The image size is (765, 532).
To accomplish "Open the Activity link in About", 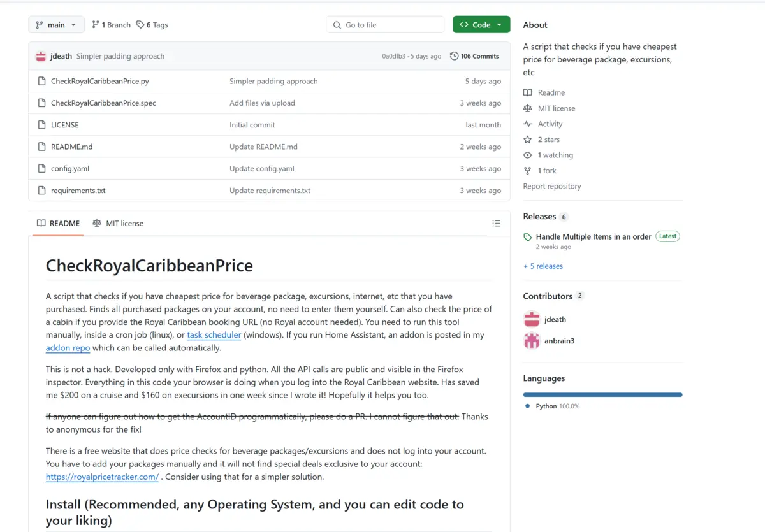I will point(543,124).
